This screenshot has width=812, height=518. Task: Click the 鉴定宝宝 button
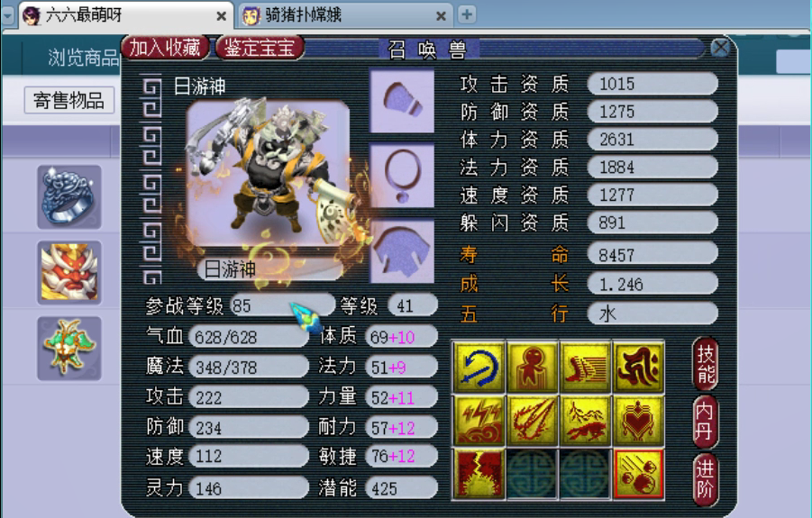(x=260, y=48)
